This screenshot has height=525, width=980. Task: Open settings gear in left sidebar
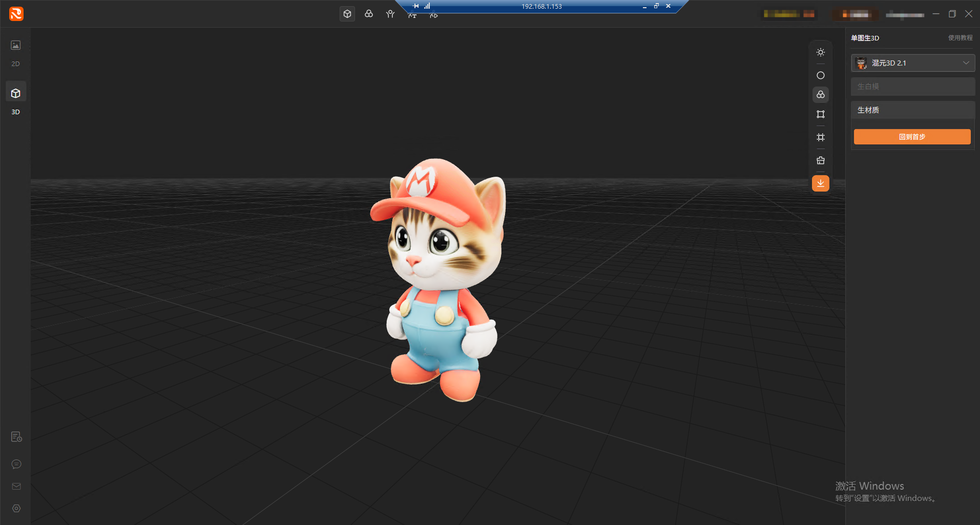[16, 509]
